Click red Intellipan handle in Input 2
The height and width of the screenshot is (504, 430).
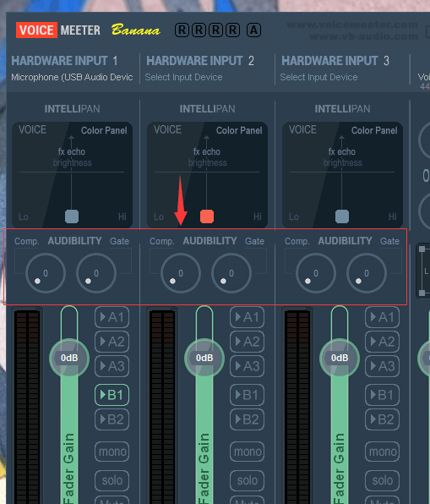point(207,216)
